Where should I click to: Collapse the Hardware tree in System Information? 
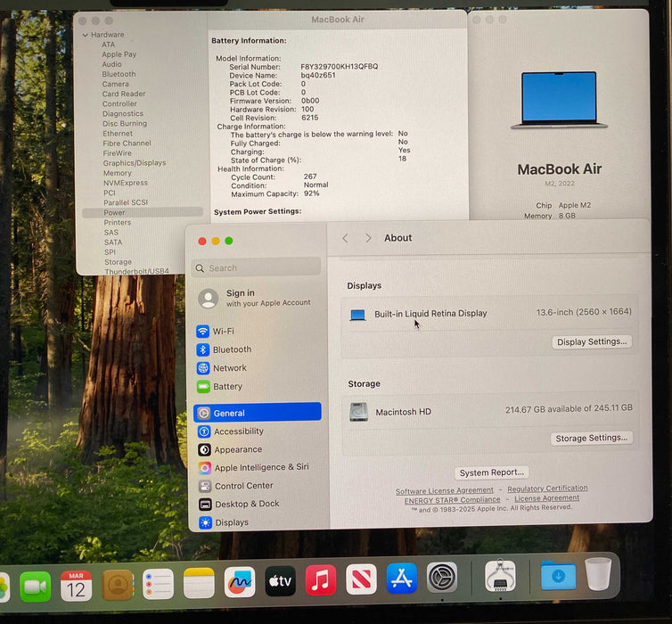85,35
